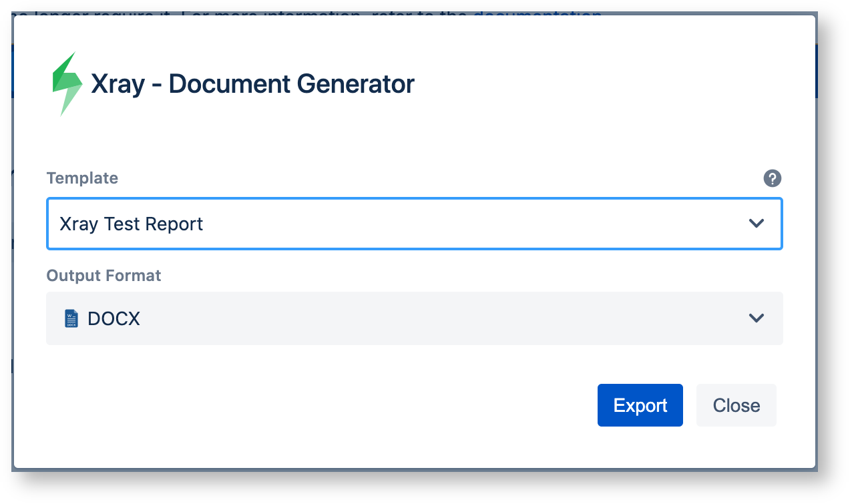The height and width of the screenshot is (504, 850).
Task: Click the Xray lightning bolt logo
Action: [x=67, y=84]
